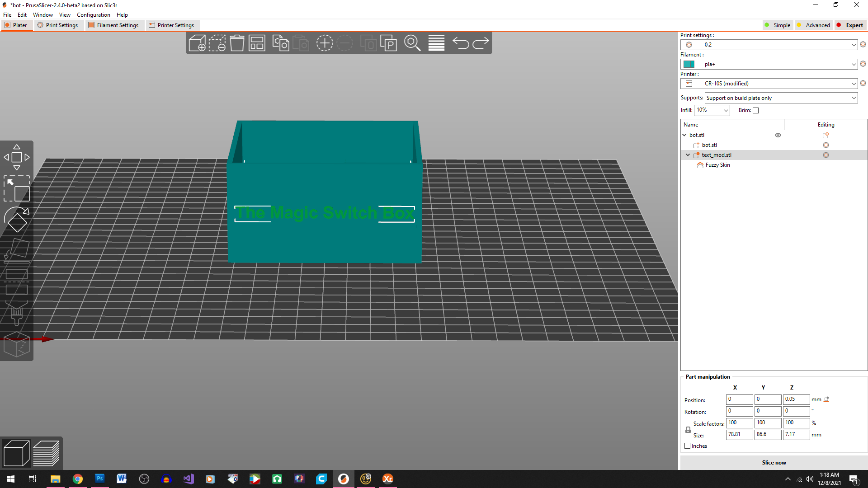Select the Move tool in the left toolbar
The height and width of the screenshot is (488, 868).
point(17,157)
